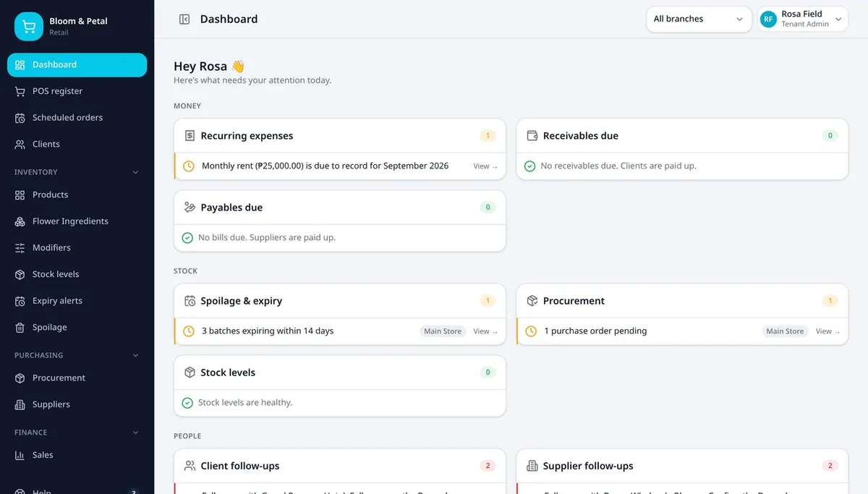Click the Expiry alerts calendar-clock icon
Viewport: 868px width, 494px height.
pos(20,301)
